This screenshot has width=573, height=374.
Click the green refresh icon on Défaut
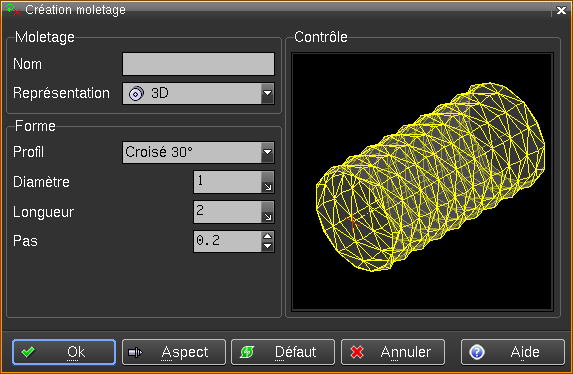[247, 352]
